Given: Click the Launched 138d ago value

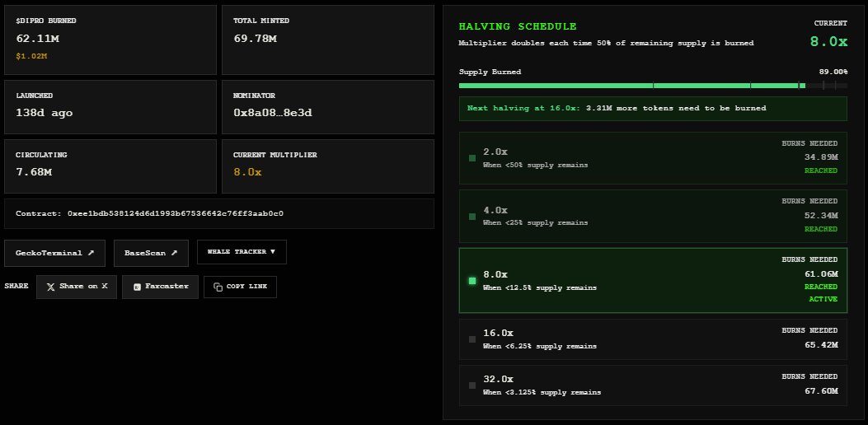Looking at the screenshot, I should pyautogui.click(x=45, y=113).
